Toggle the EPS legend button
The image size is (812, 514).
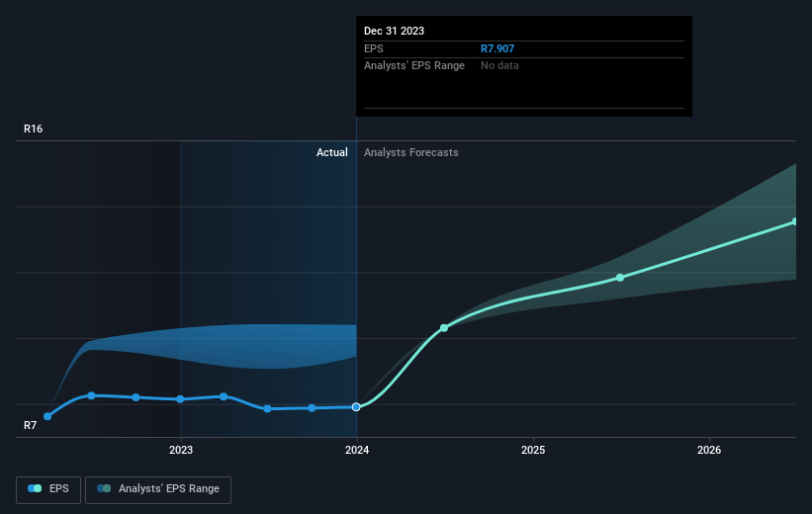[x=48, y=489]
